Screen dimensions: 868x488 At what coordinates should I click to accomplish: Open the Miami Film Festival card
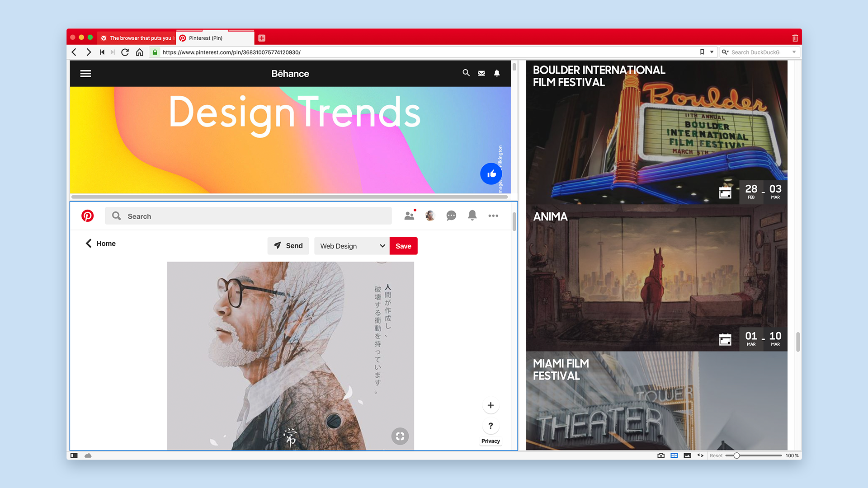(x=656, y=401)
